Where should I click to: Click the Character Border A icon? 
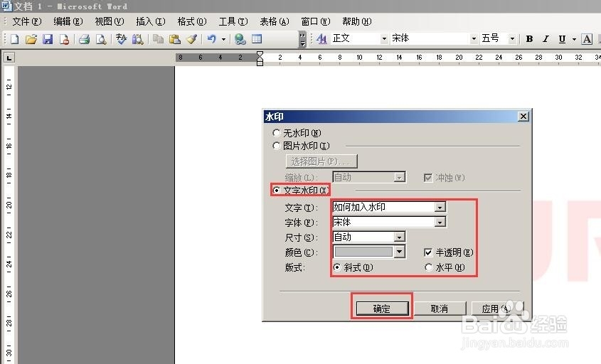(587, 38)
